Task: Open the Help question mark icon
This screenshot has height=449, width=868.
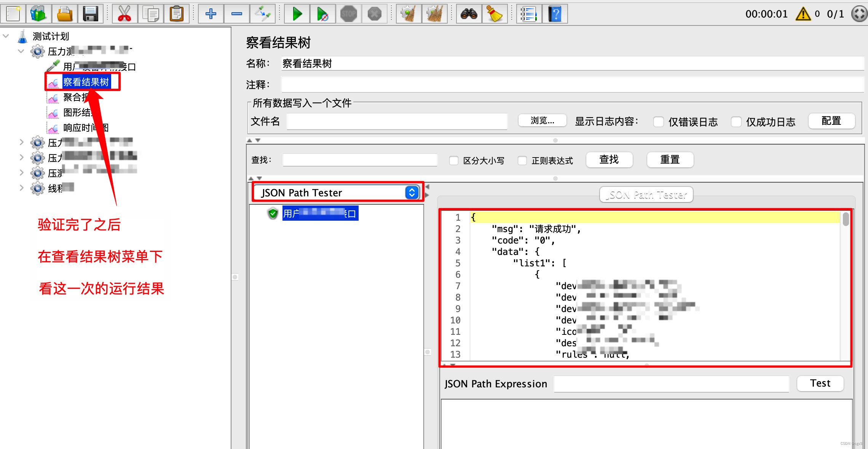Action: [555, 14]
